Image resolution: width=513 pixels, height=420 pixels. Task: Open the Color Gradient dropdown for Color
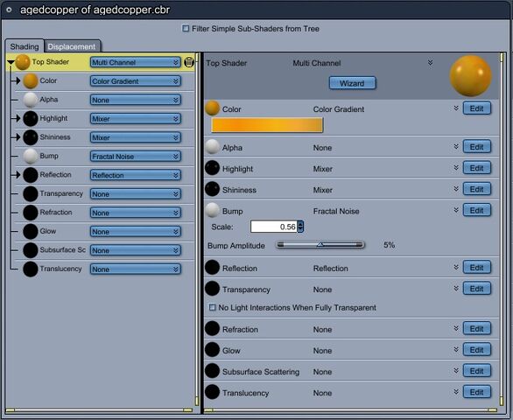[x=135, y=81]
